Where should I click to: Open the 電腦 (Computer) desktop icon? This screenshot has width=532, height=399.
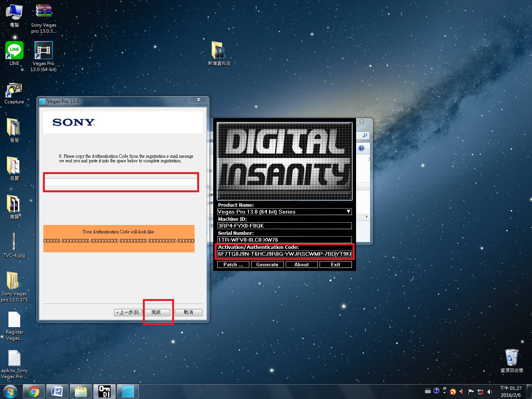(14, 15)
